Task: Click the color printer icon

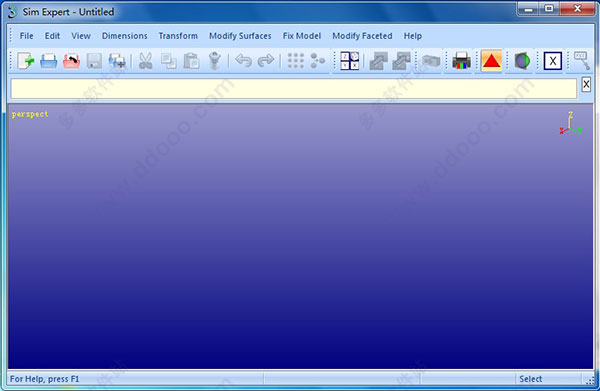Action: (461, 61)
